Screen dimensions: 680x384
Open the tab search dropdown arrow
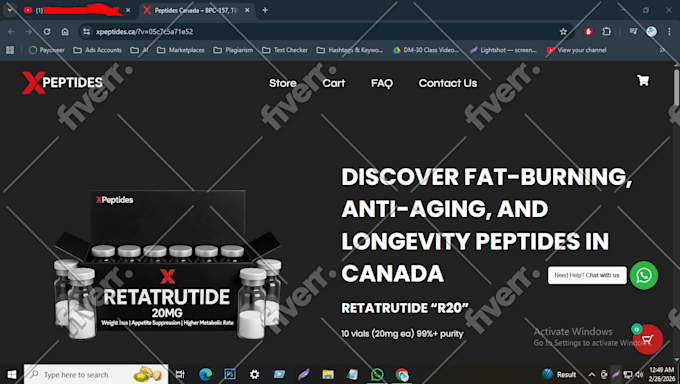click(10, 10)
